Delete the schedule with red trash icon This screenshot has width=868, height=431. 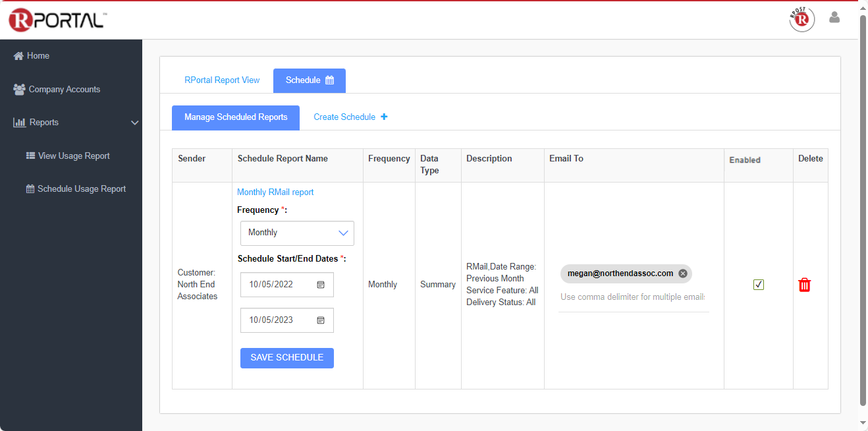pyautogui.click(x=804, y=285)
